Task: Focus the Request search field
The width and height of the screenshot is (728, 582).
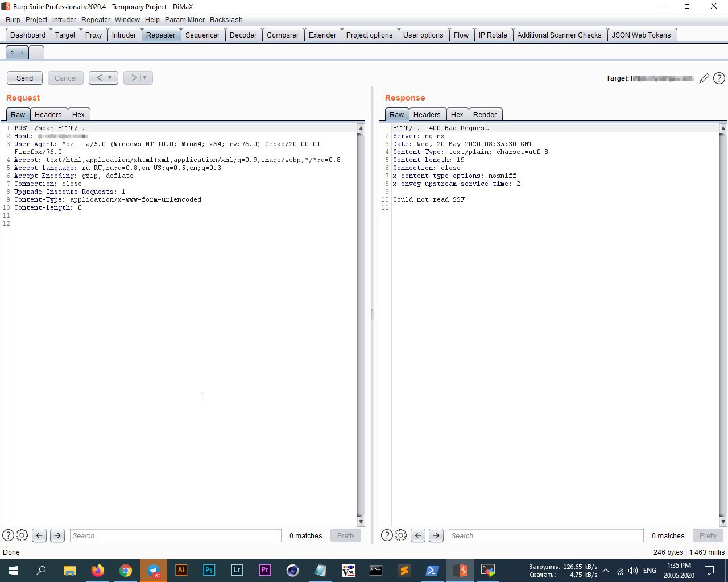Action: 176,535
